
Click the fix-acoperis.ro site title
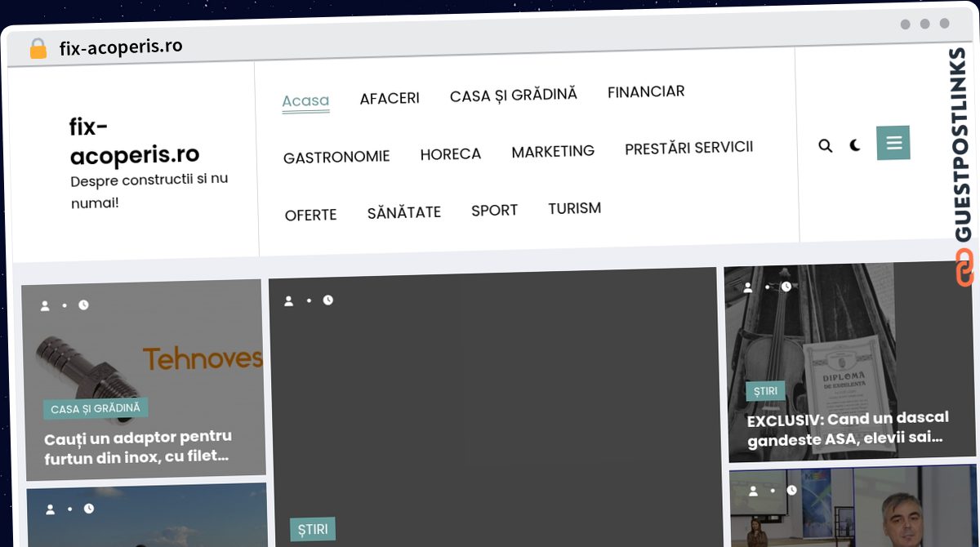tap(135, 140)
